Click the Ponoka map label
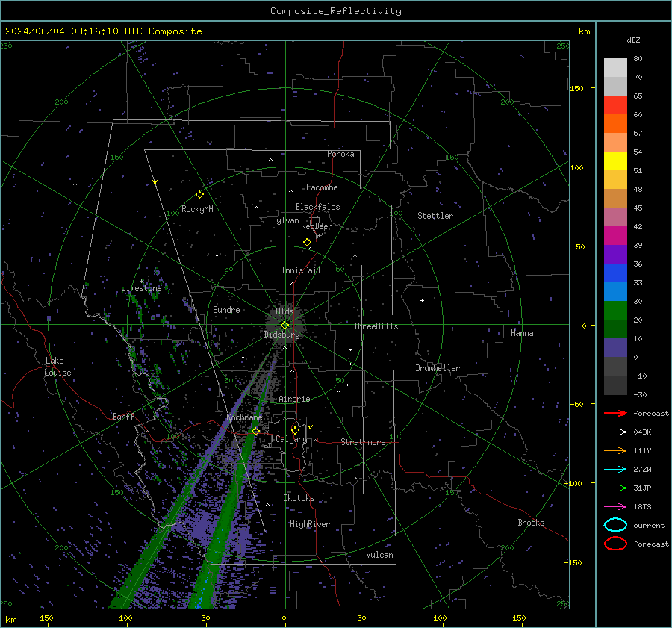The image size is (672, 628). pyautogui.click(x=340, y=154)
